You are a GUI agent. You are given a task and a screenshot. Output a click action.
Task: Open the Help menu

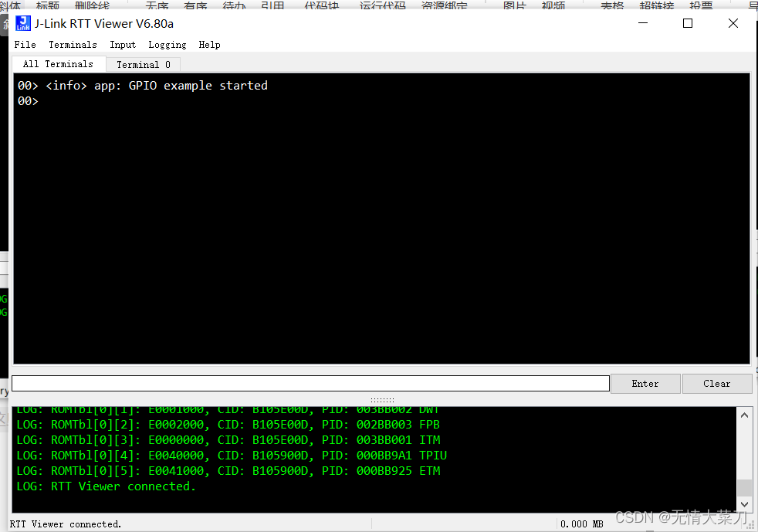(209, 45)
